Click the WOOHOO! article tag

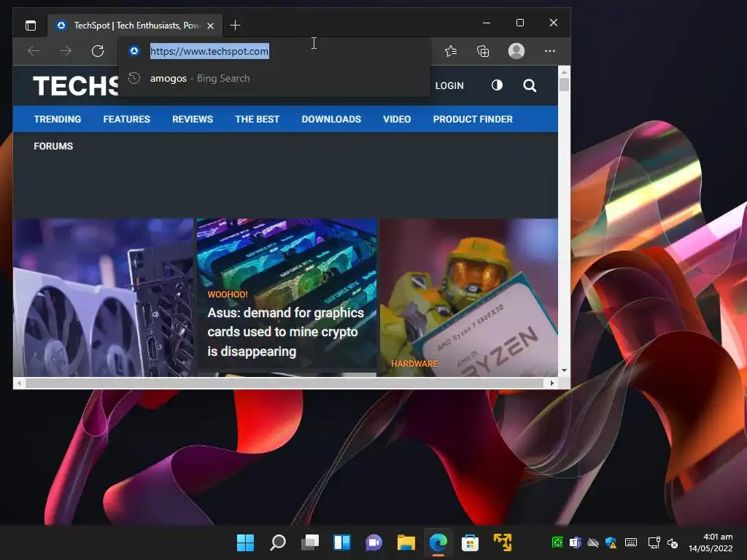tap(228, 295)
